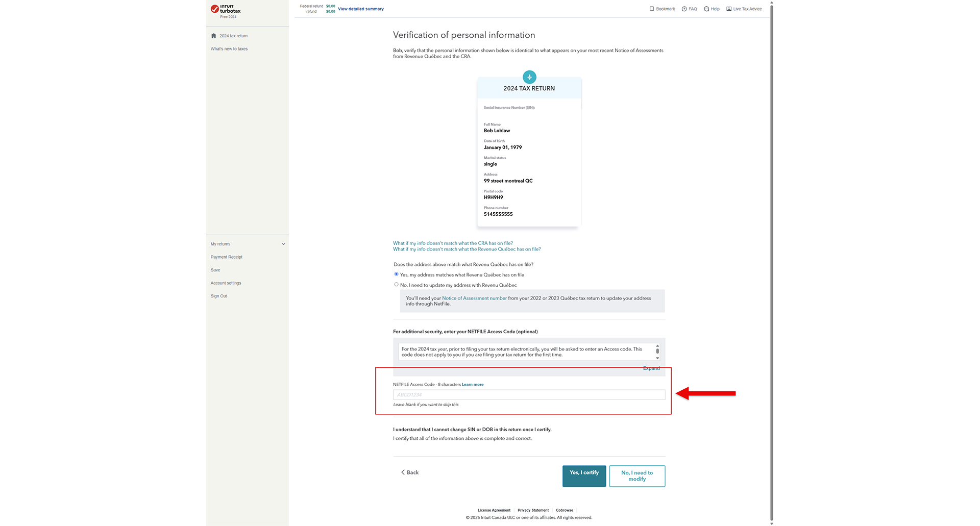This screenshot has height=526, width=980.
Task: Click the 2024 TAX RETURN card heading
Action: [529, 88]
